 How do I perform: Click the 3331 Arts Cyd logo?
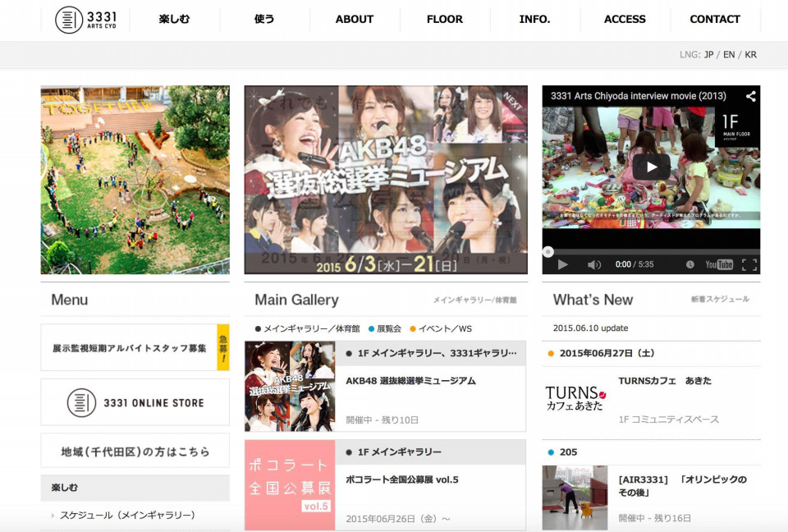(85, 20)
